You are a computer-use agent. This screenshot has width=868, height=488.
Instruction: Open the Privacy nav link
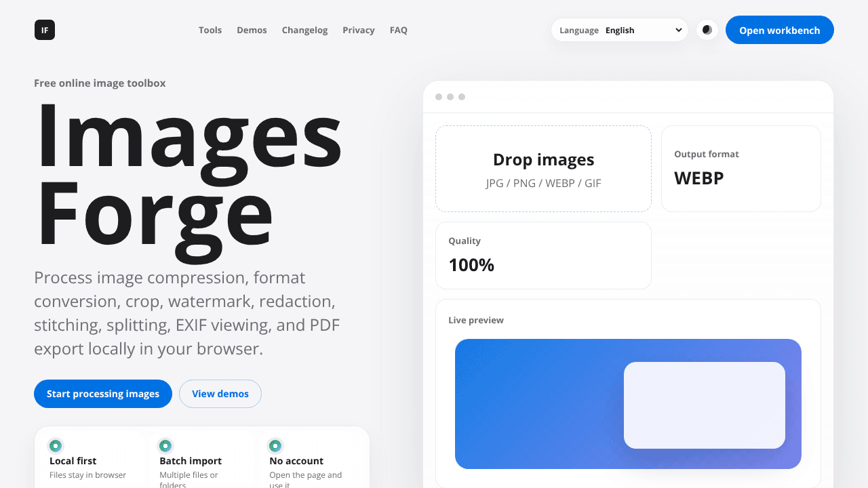[x=359, y=30]
